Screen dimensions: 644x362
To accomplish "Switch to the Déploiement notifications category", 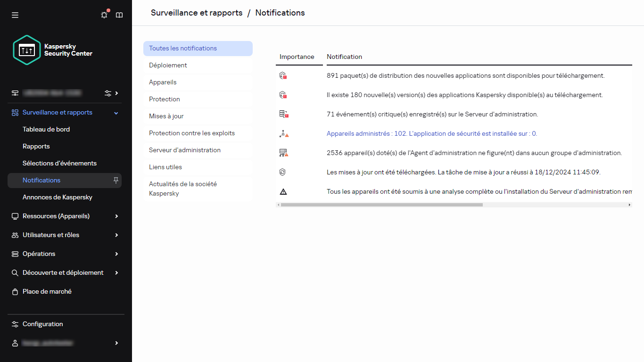I will [x=168, y=65].
